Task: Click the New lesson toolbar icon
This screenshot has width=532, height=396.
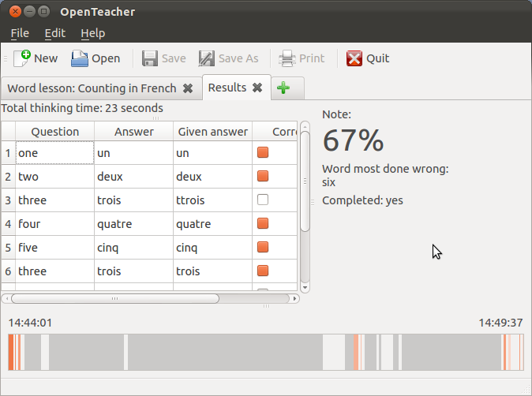Action: (x=22, y=58)
